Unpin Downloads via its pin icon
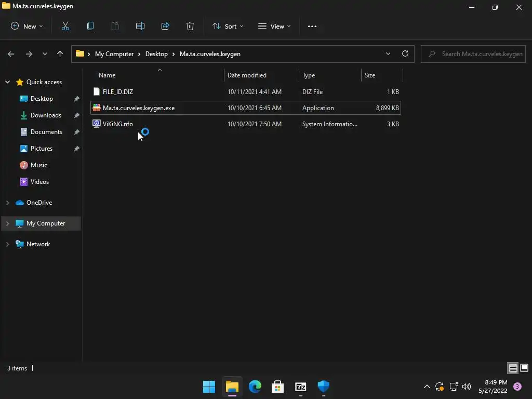This screenshot has height=399, width=532. (x=77, y=115)
